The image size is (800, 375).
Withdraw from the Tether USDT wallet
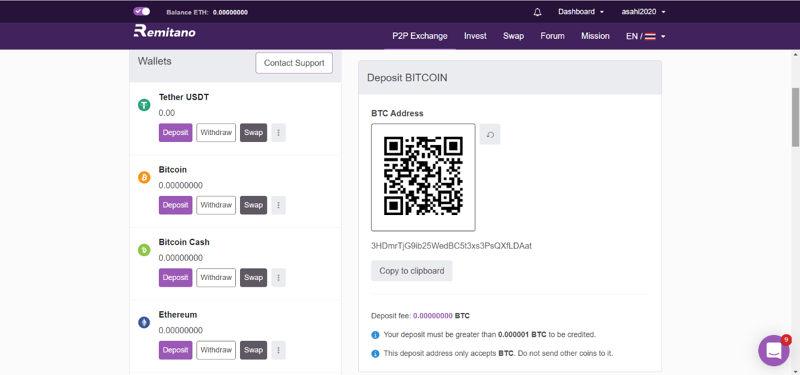click(216, 133)
